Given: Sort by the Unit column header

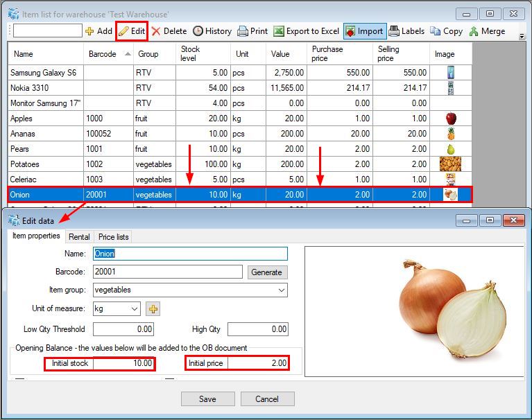Looking at the screenshot, I should click(248, 53).
